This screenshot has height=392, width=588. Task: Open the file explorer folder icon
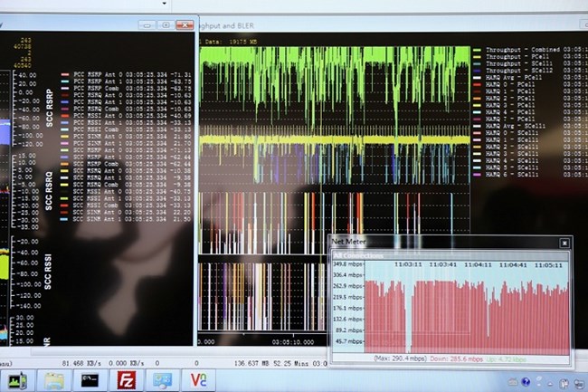(x=54, y=380)
